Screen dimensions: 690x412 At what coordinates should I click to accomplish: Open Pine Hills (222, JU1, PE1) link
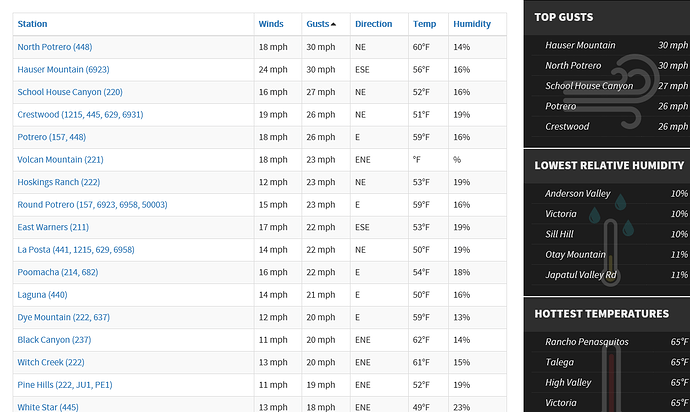coord(65,385)
